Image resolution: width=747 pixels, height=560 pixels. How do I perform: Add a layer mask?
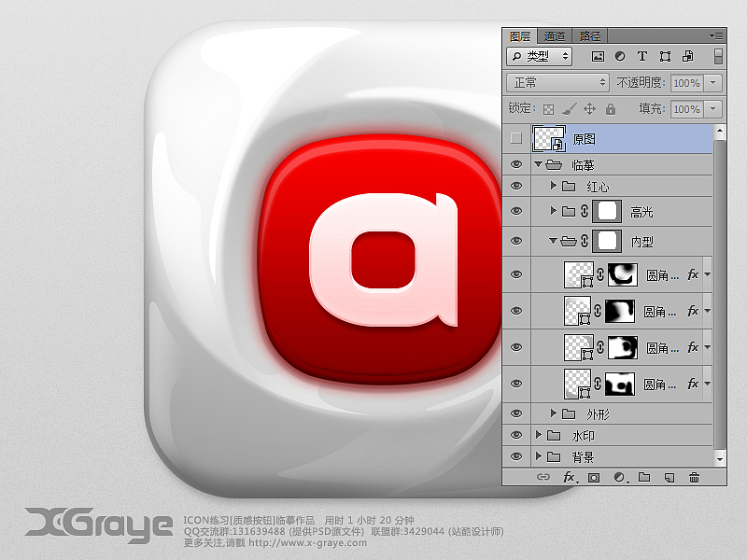pos(594,478)
